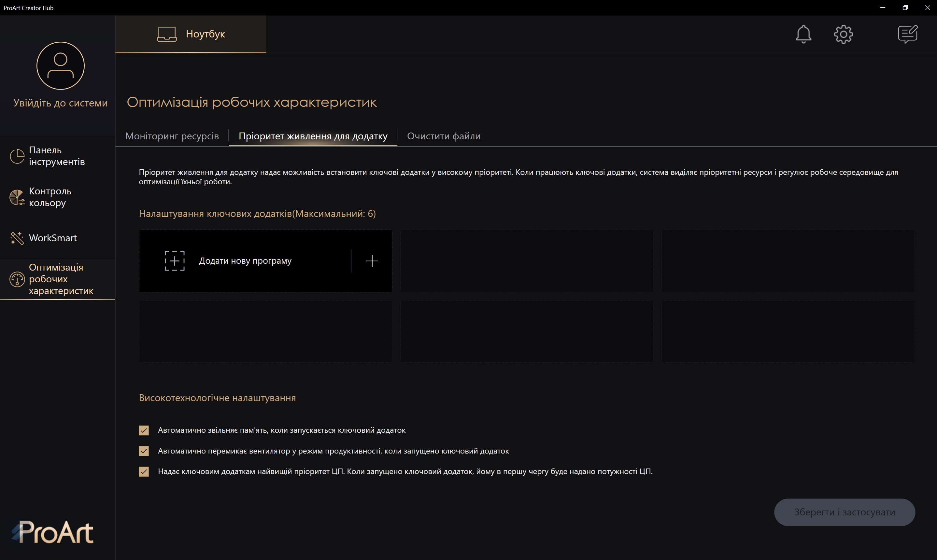Open settings via gear icon
Image resolution: width=937 pixels, height=560 pixels.
[843, 34]
